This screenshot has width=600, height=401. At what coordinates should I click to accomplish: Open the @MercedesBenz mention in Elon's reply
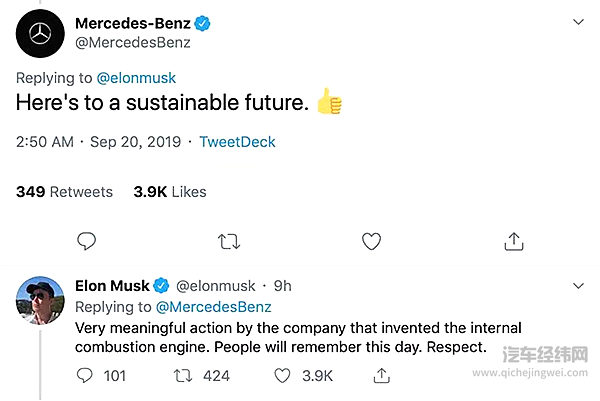(213, 307)
